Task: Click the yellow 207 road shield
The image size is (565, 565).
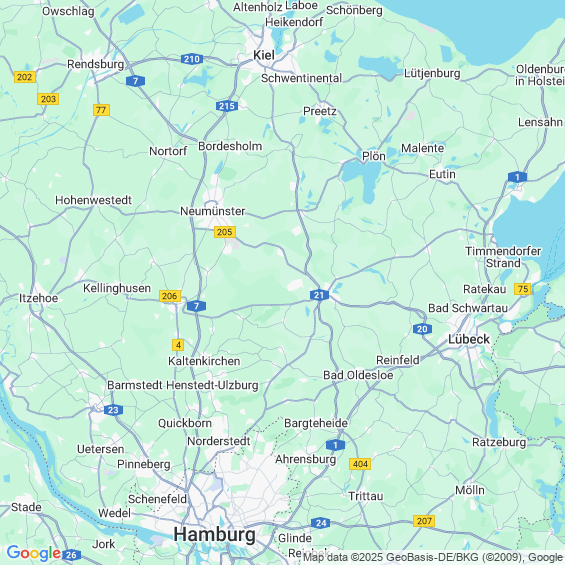Action: coord(424,521)
